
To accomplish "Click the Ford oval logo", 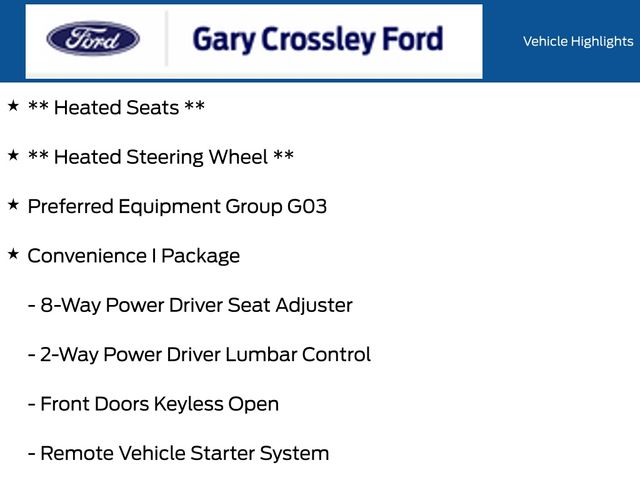I will (93, 40).
